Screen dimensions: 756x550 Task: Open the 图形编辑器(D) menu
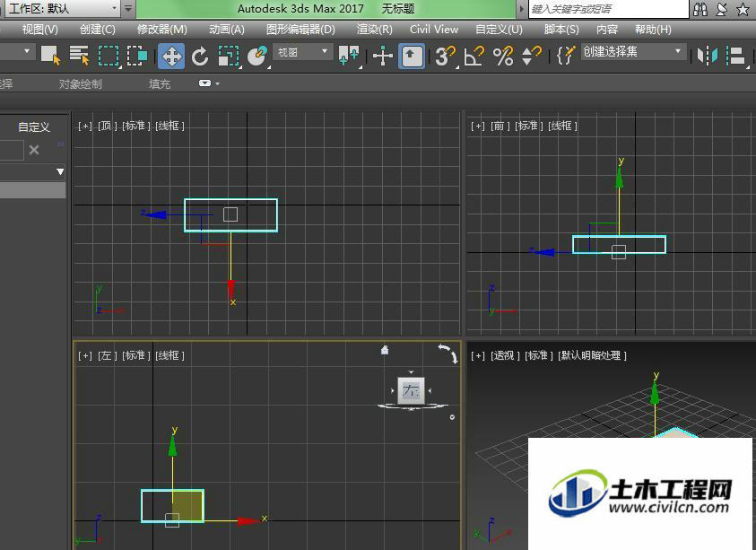pyautogui.click(x=300, y=30)
